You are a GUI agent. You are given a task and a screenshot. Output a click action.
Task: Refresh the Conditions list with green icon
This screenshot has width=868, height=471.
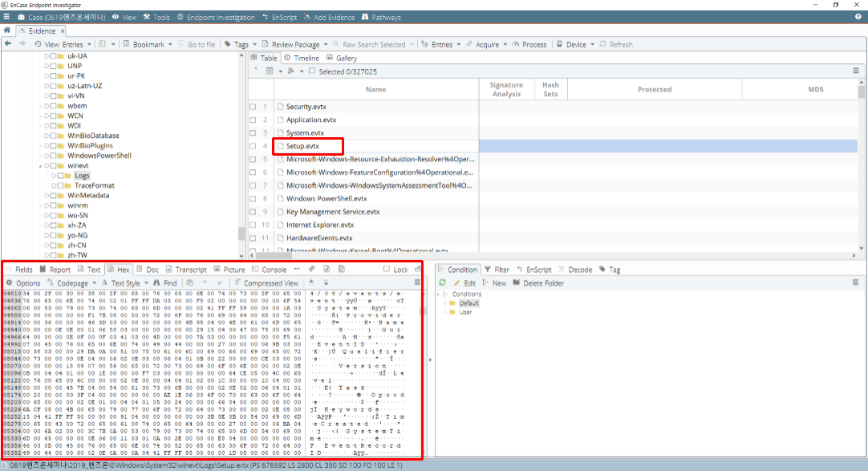click(442, 282)
